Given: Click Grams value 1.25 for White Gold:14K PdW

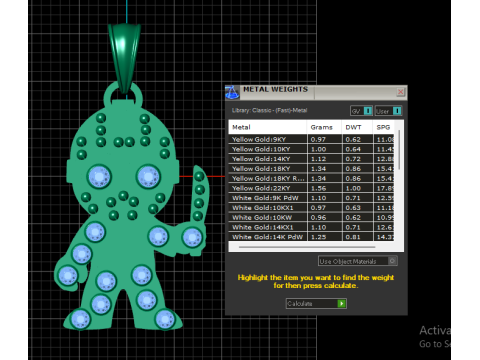Looking at the screenshot, I should (x=318, y=237).
